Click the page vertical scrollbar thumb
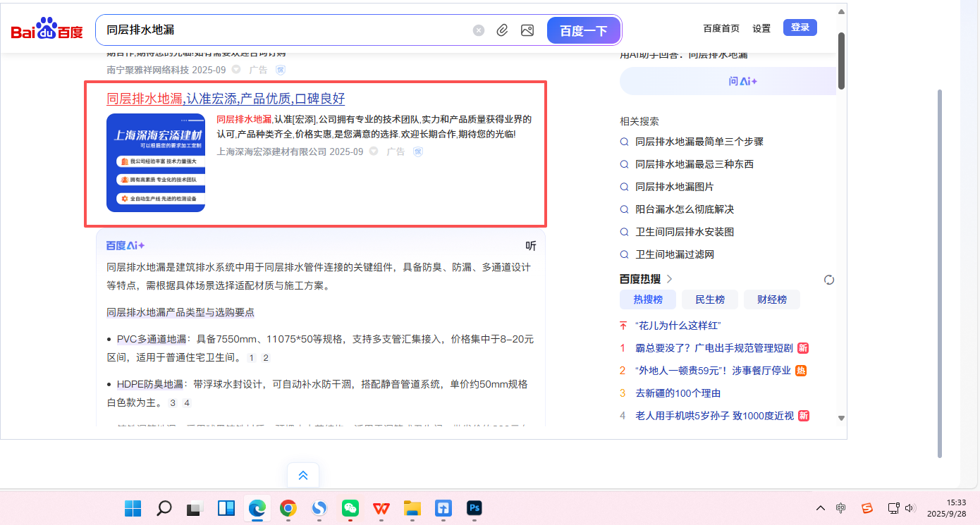This screenshot has height=525, width=980. tap(841, 60)
